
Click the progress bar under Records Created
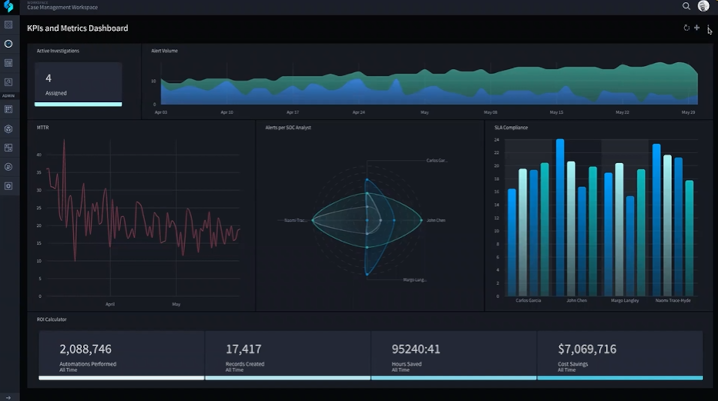288,378
